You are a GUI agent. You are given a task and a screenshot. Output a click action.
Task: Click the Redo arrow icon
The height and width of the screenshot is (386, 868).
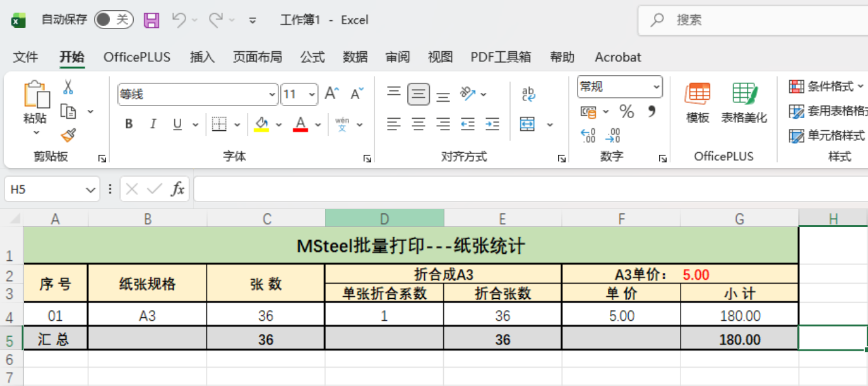216,20
